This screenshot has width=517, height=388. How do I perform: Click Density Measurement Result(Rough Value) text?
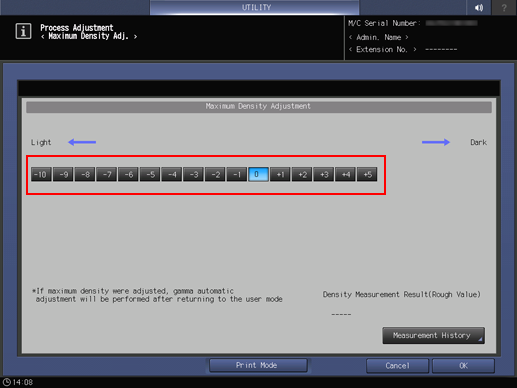[x=402, y=295]
